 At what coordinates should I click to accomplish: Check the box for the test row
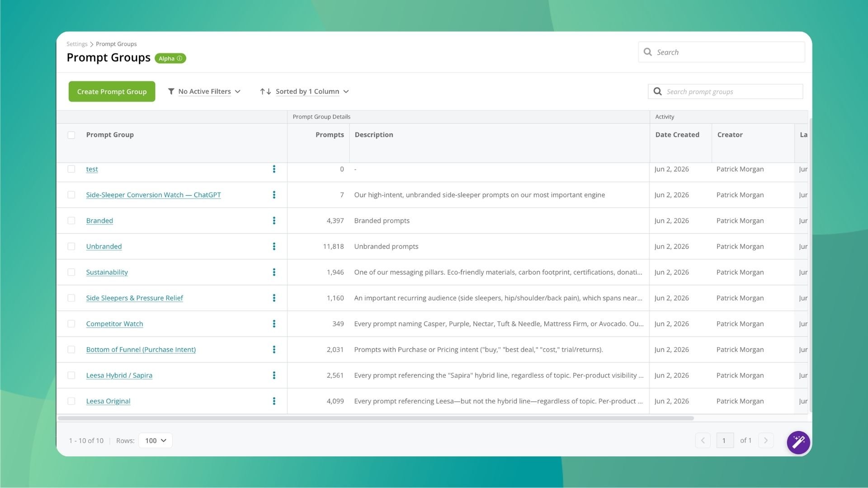(71, 169)
